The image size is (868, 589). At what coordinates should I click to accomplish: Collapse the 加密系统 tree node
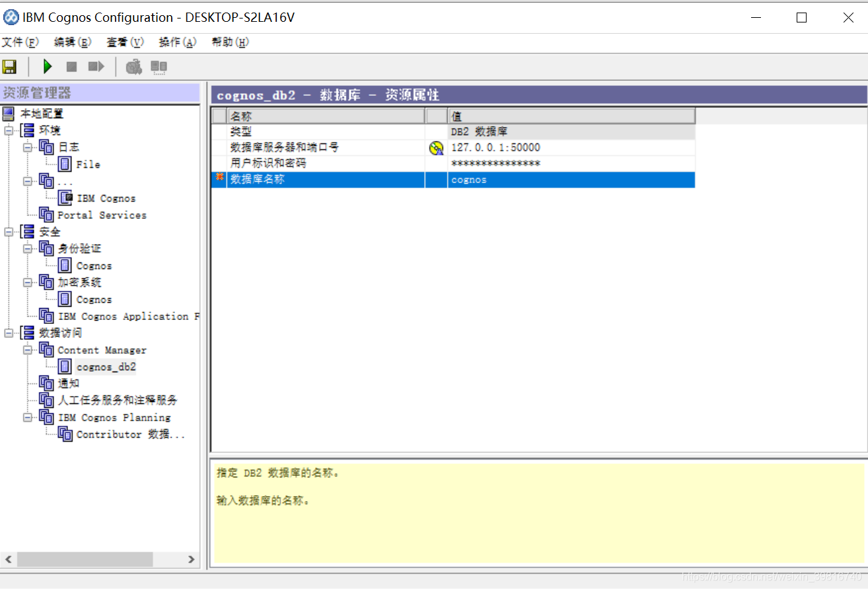[x=27, y=282]
